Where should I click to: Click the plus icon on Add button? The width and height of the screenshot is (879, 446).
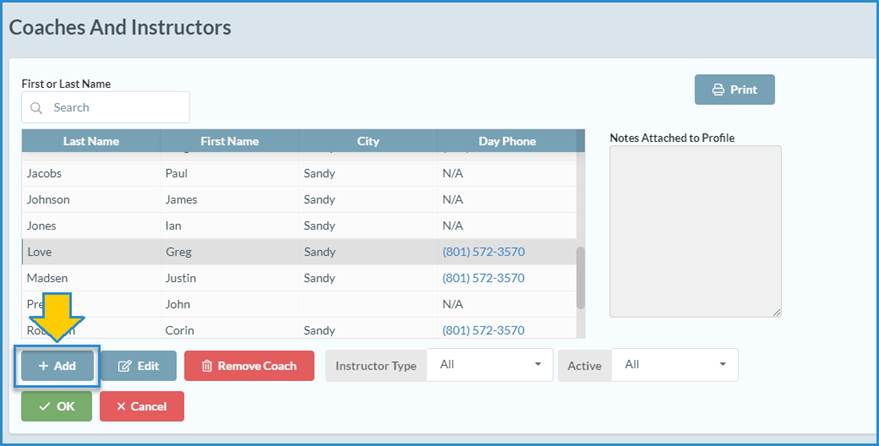pyautogui.click(x=43, y=366)
